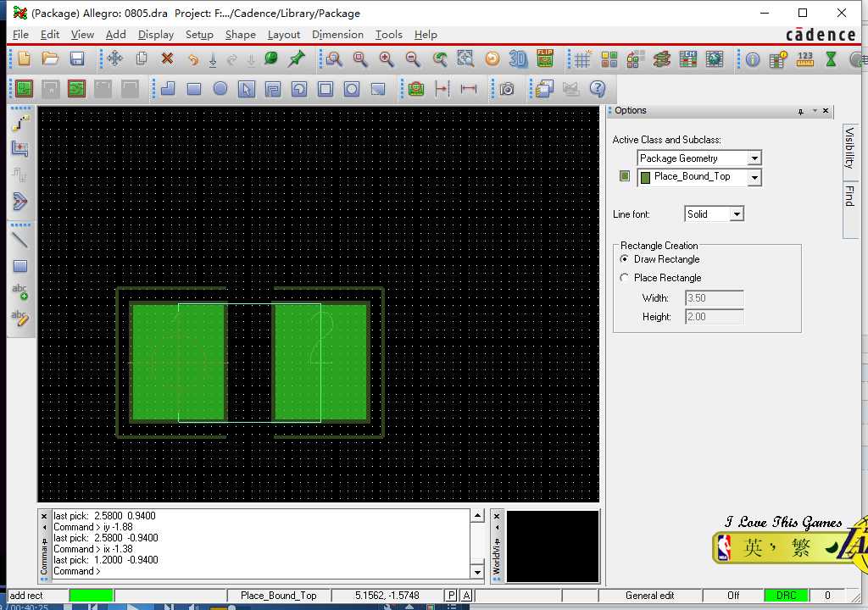Viewport: 868px width, 610px height.
Task: Toggle subclass visibility box beside Place_Bound_Top
Action: (x=625, y=176)
